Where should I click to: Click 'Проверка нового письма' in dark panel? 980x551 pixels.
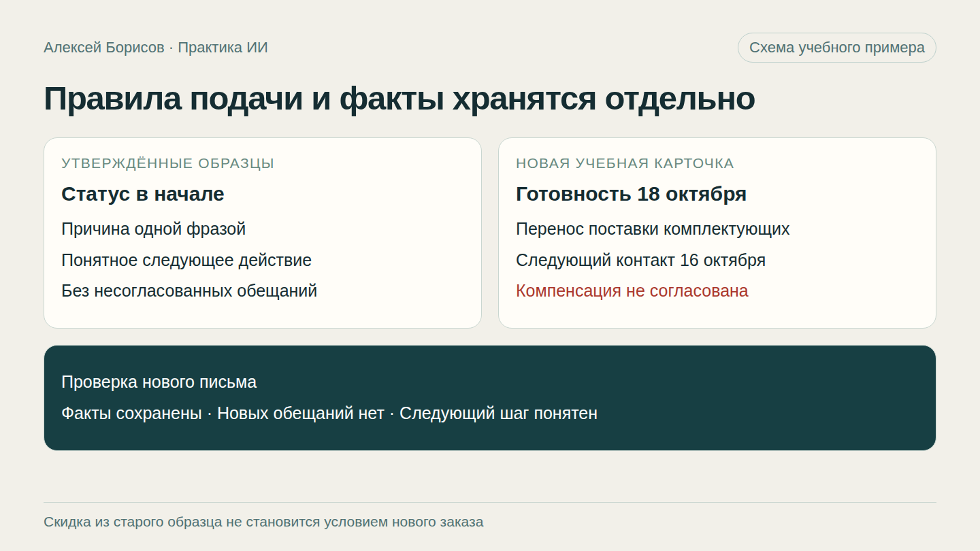pos(159,382)
